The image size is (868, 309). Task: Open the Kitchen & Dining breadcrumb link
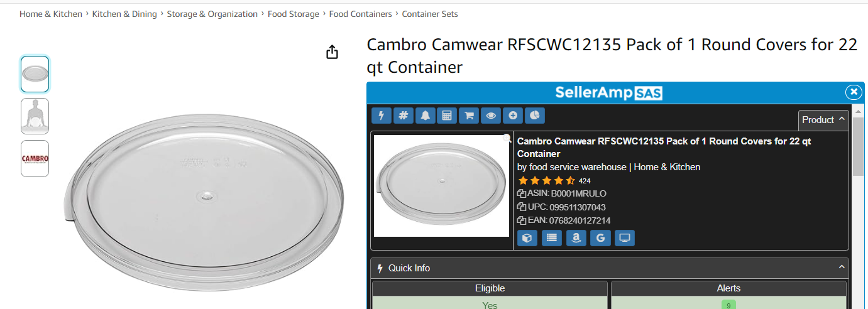[124, 14]
